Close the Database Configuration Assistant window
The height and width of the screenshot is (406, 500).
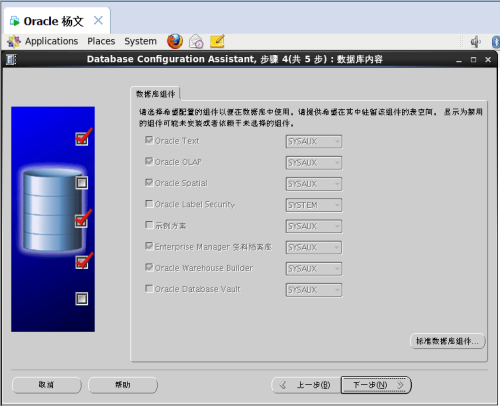pos(488,60)
